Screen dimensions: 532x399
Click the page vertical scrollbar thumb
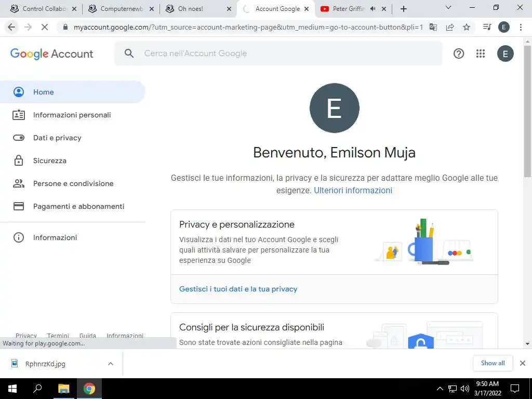pos(528,111)
